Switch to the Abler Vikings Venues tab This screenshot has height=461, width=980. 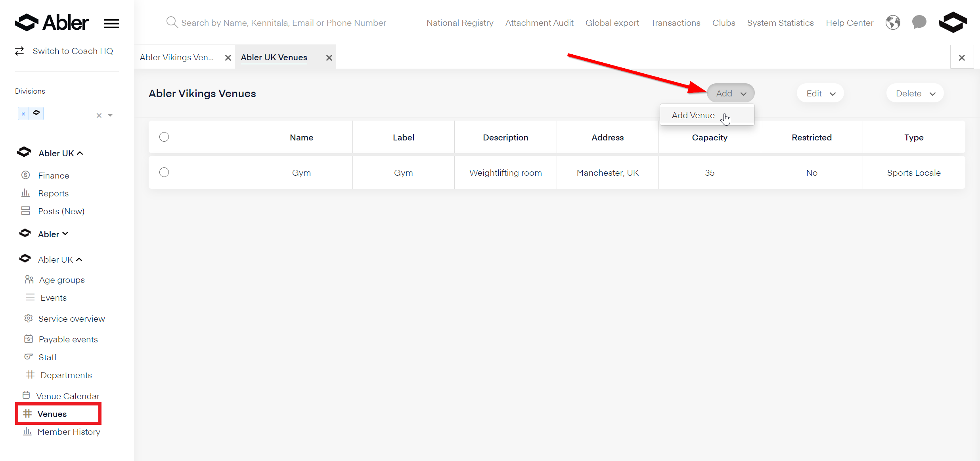coord(177,58)
